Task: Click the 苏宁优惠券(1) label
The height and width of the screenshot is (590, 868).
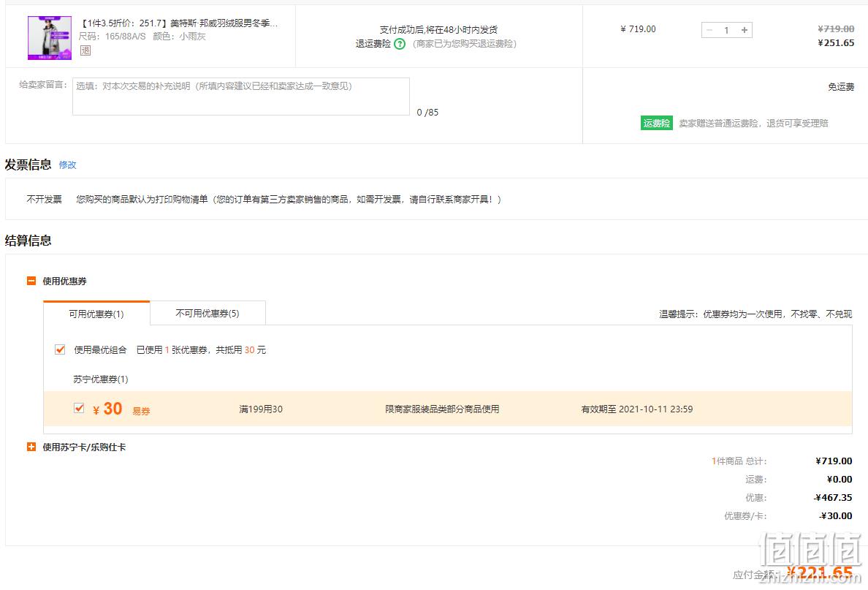Action: coord(101,379)
